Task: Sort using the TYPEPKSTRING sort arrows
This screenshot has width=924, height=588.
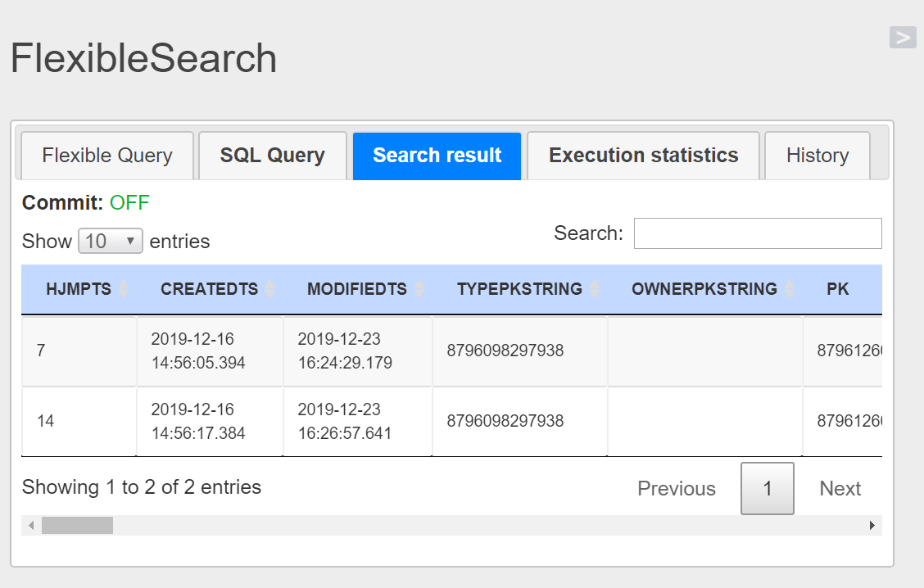Action: point(595,289)
